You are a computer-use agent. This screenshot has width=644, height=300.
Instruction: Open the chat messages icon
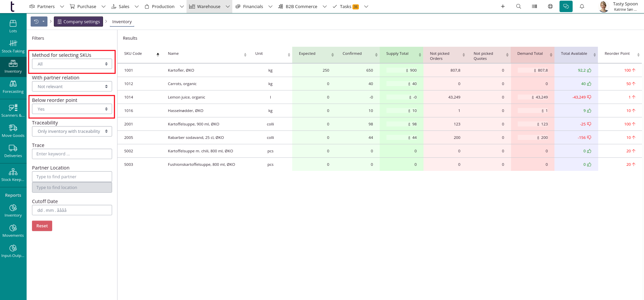coord(566,6)
